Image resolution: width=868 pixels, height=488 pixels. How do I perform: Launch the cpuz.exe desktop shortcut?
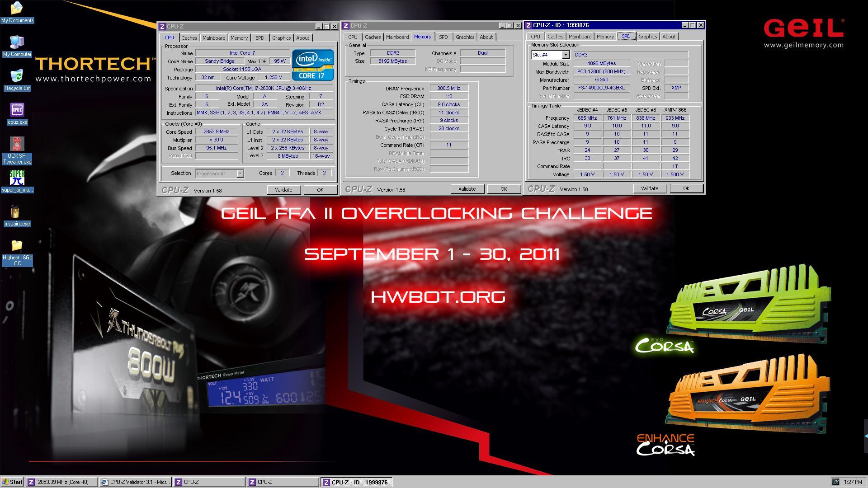[17, 114]
